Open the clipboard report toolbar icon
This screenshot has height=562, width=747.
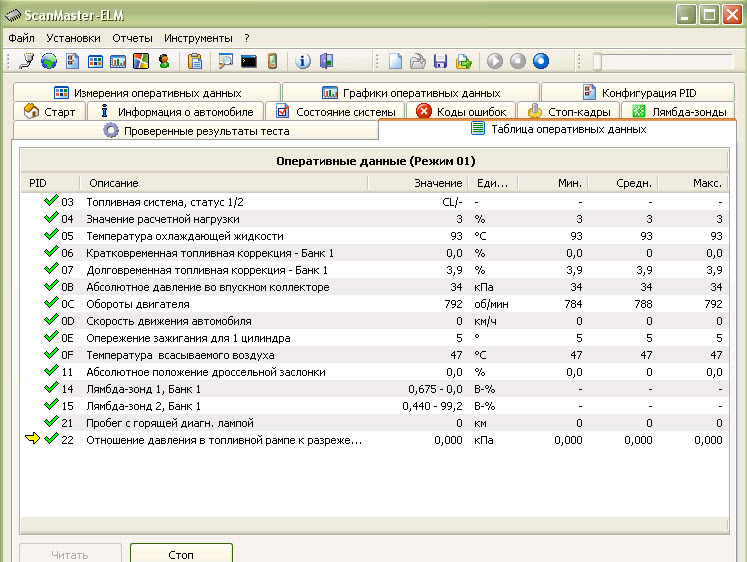[196, 61]
